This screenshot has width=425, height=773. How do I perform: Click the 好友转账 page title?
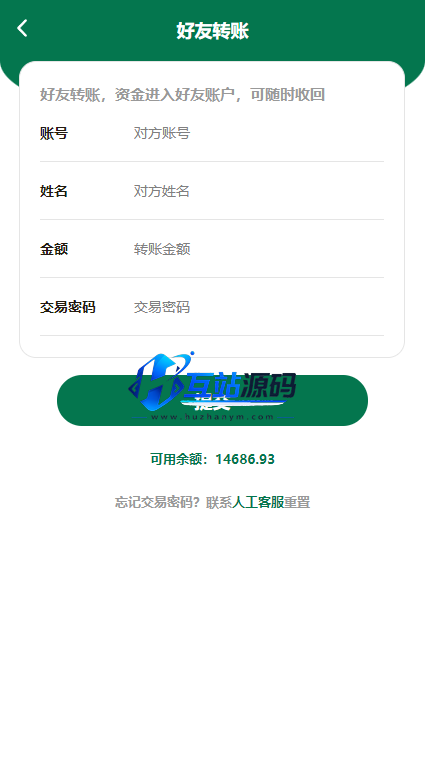point(212,31)
